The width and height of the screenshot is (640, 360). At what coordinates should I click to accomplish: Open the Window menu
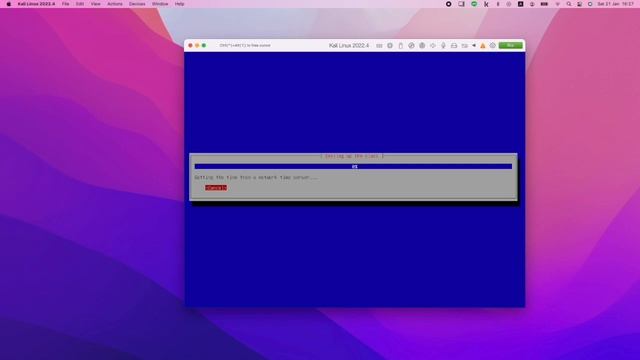pyautogui.click(x=160, y=4)
